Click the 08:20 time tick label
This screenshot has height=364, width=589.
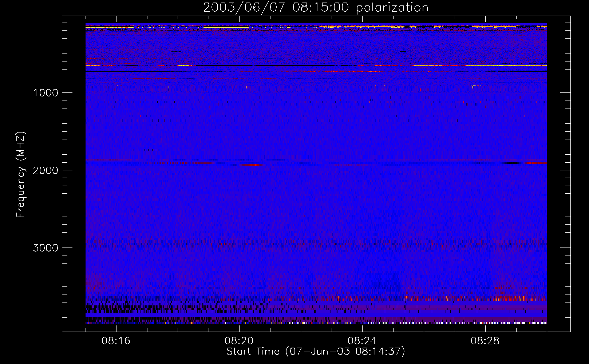click(x=239, y=341)
